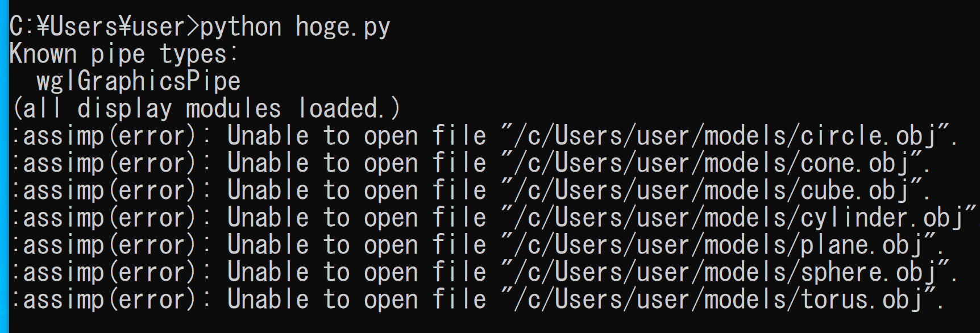Click "(all display modules loaded.)" line
This screenshot has width=980, height=333.
tap(205, 109)
